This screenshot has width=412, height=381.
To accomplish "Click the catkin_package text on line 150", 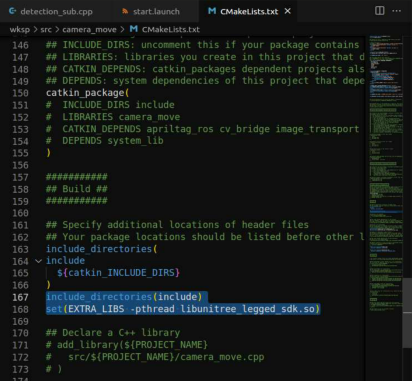I will (x=85, y=93).
